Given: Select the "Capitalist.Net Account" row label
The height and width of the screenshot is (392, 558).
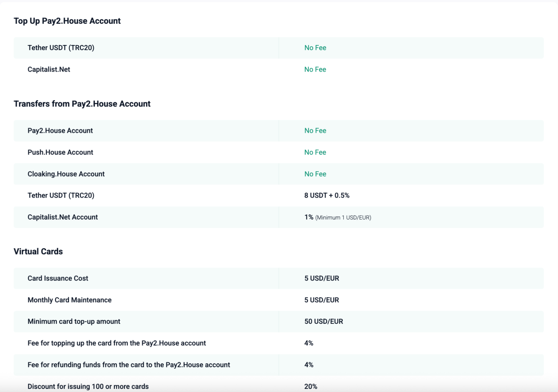Looking at the screenshot, I should (x=63, y=217).
